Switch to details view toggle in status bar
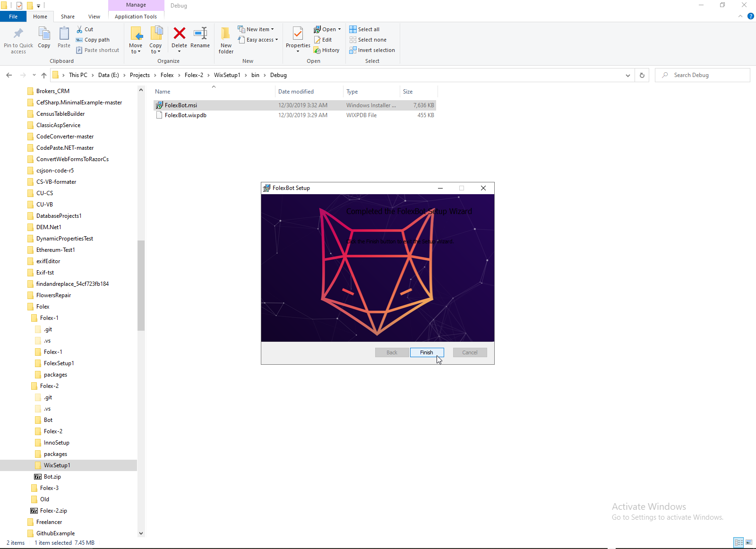The width and height of the screenshot is (756, 549). pos(739,542)
